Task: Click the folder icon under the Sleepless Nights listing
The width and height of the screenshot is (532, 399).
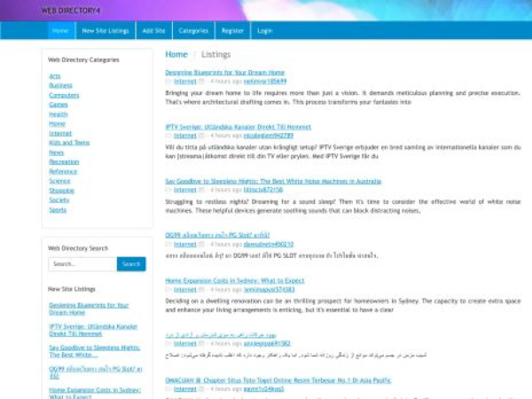Action: pos(168,190)
